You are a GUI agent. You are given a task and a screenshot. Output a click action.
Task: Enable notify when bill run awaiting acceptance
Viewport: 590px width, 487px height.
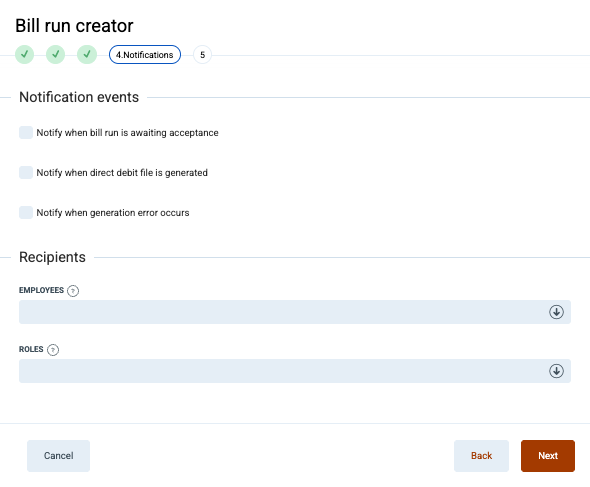tap(26, 132)
